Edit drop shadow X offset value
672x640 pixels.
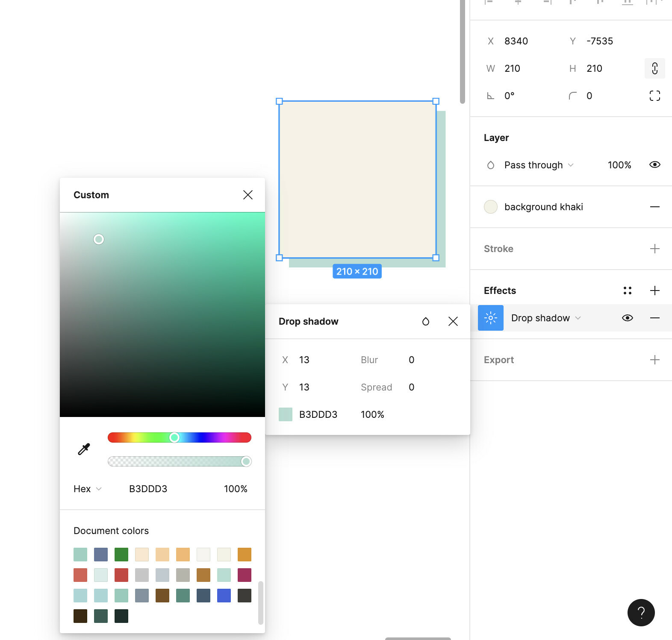pos(304,360)
